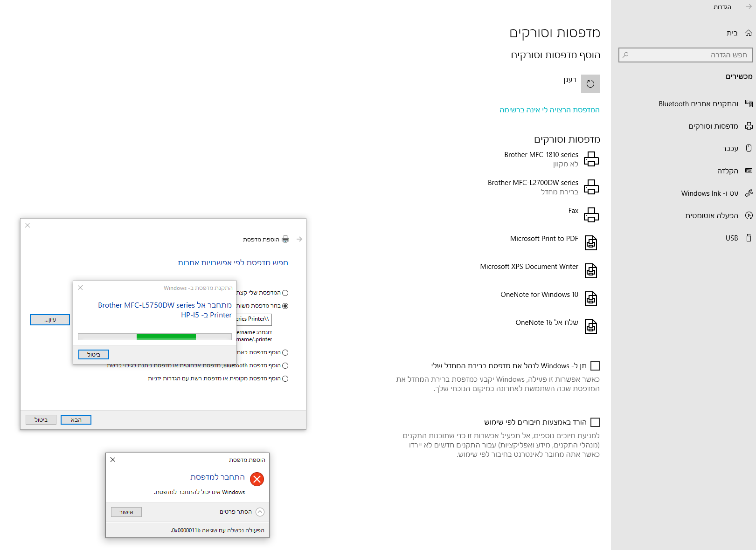Select Brother MFC-1810 series printer name
Image resolution: width=756 pixels, height=550 pixels.
[x=541, y=155]
